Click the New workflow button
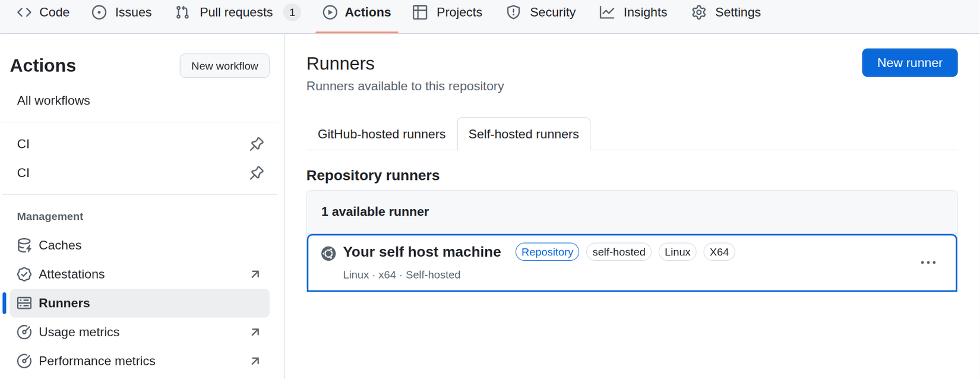Image resolution: width=980 pixels, height=379 pixels. pyautogui.click(x=225, y=66)
